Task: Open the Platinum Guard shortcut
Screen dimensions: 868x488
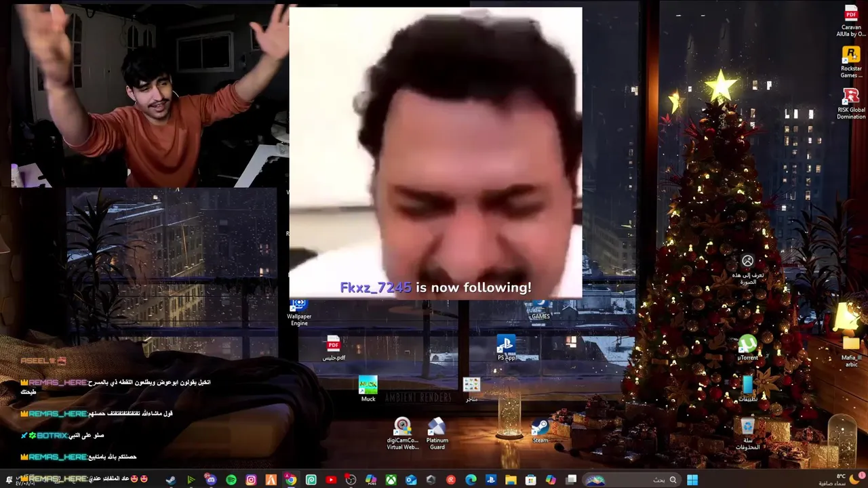Action: 437,434
